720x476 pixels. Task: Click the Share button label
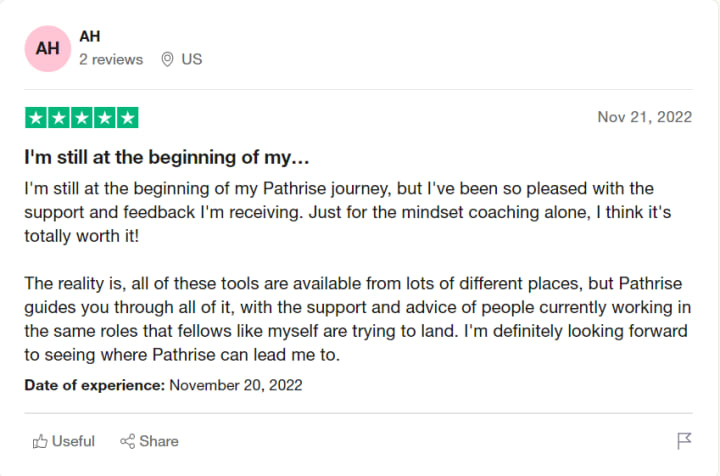(159, 441)
